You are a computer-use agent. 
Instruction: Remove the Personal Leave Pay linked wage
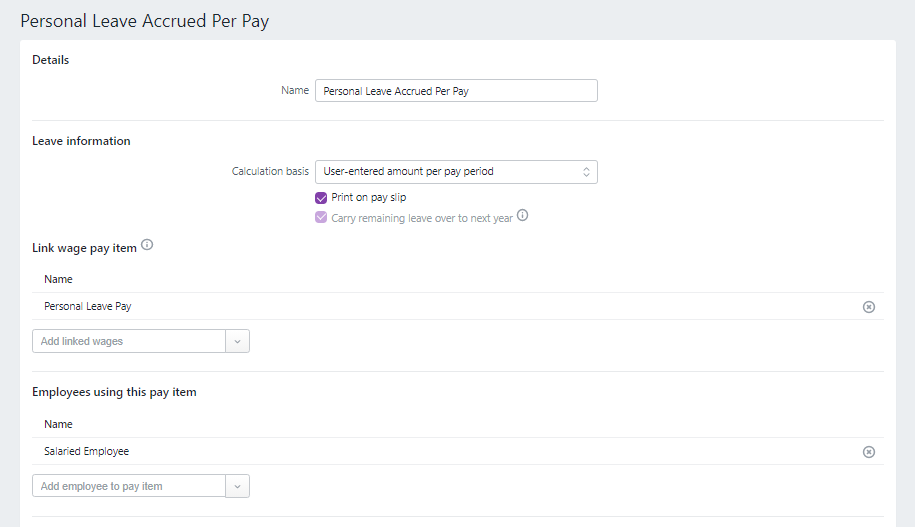868,307
